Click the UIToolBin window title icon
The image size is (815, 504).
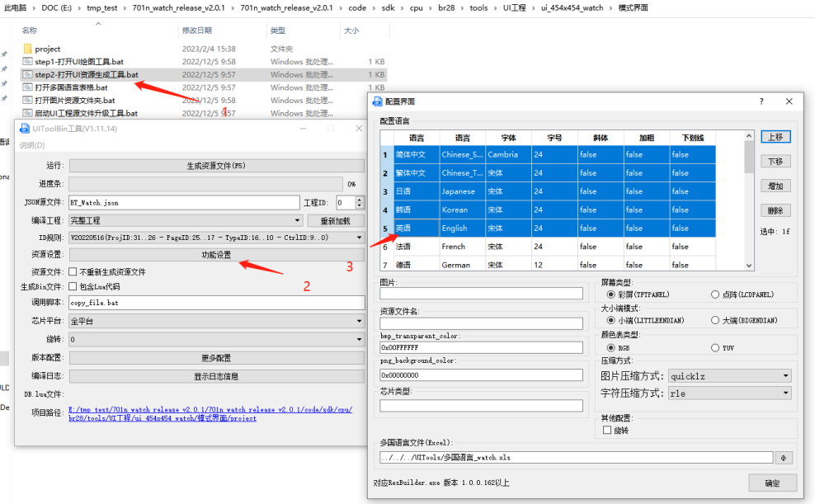tap(25, 129)
